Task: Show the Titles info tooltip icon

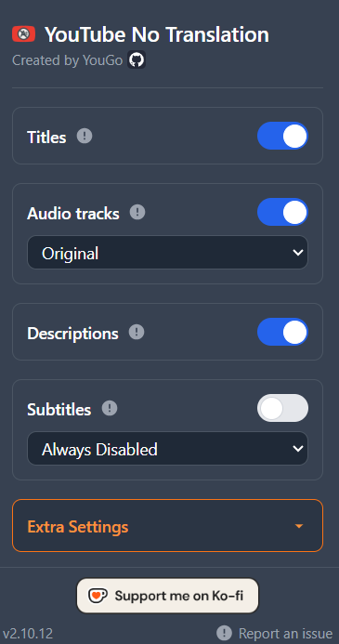Action: point(85,136)
